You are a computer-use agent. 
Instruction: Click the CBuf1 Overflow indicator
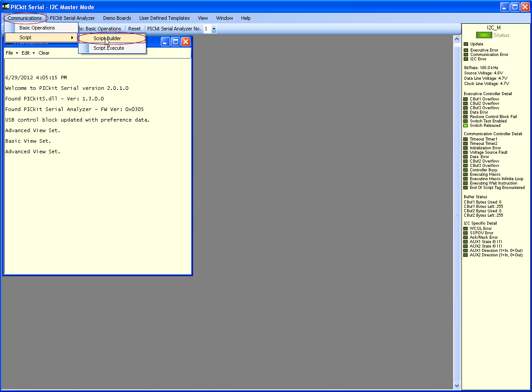465,99
